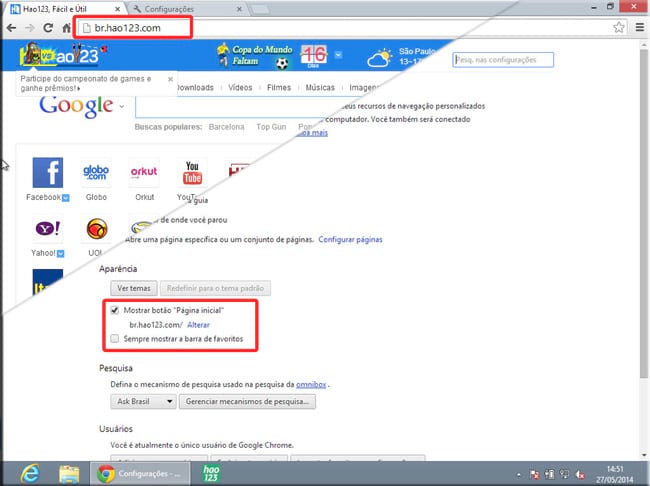Open the YouTube shortcut icon

[192, 173]
